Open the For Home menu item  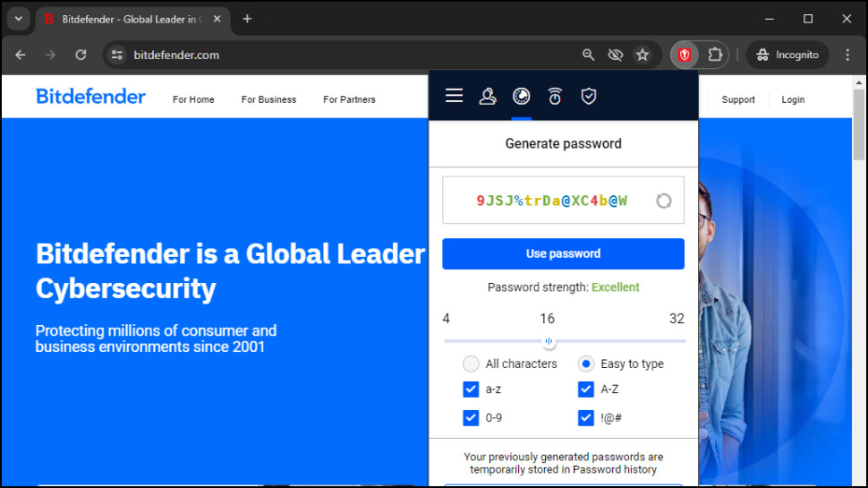pyautogui.click(x=193, y=99)
